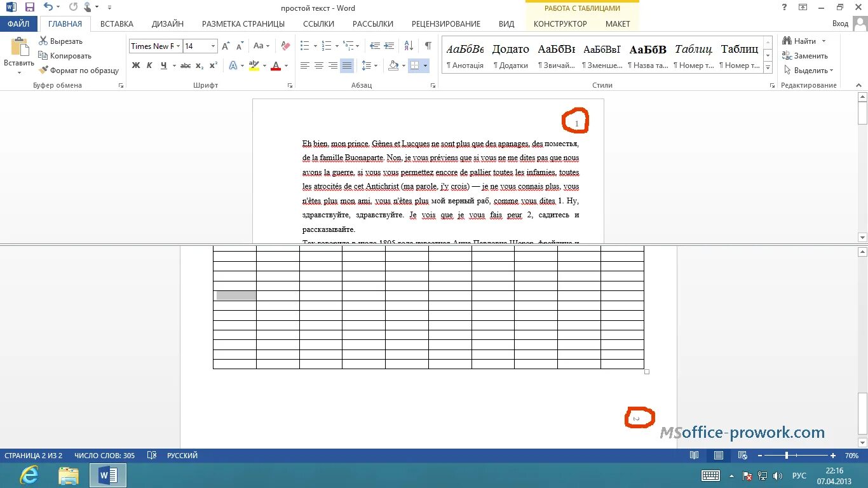Switch to the РАЗМЕТКА СТРАНИЦЫ tab
Viewport: 868px width, 488px height.
tap(243, 24)
